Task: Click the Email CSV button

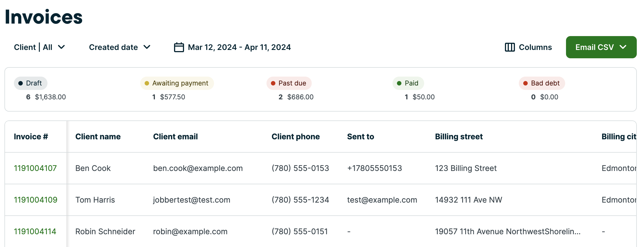Action: coord(595,47)
